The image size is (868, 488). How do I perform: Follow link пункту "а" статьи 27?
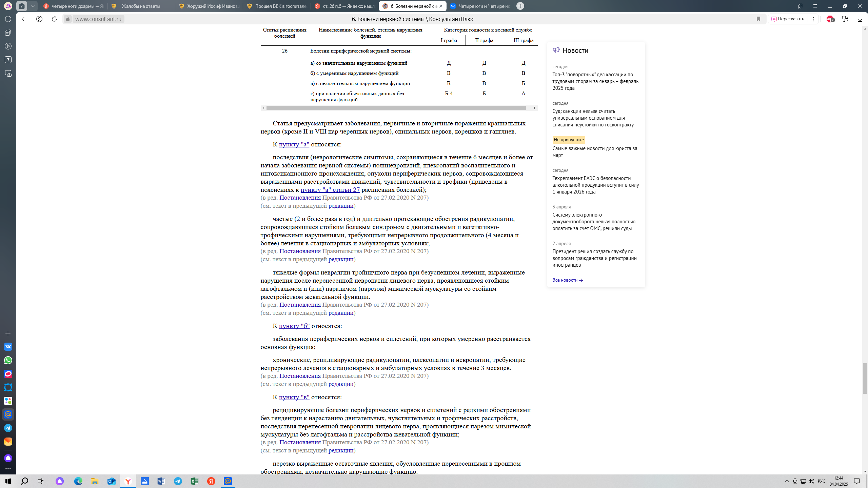(330, 190)
